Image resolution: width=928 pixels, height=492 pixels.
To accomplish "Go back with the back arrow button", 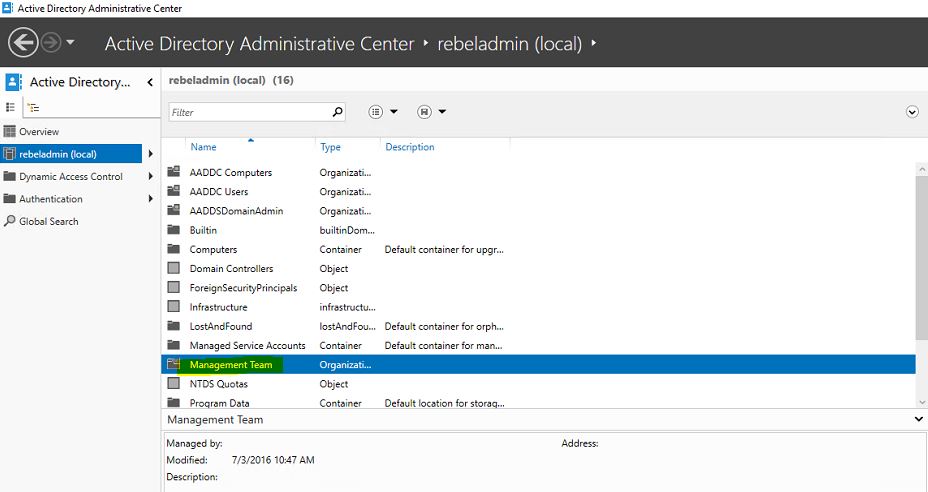I will click(x=23, y=43).
